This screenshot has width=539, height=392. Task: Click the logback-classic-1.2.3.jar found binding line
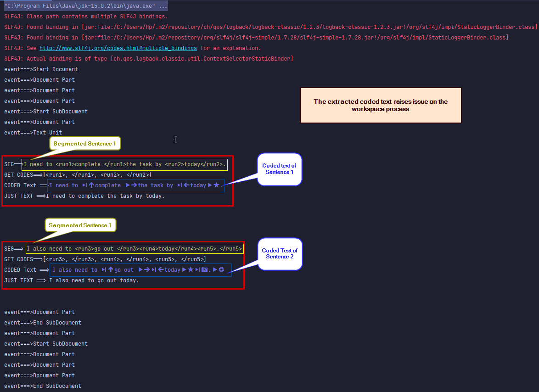point(270,27)
